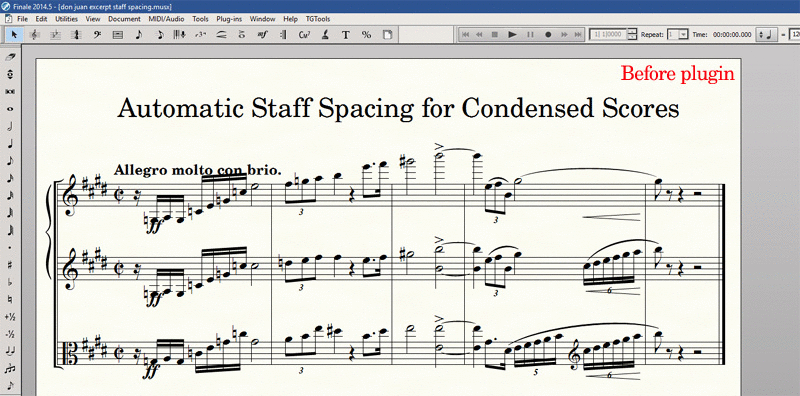Click the Allegro molto con brio marking
This screenshot has width=800, height=396.
(x=197, y=170)
